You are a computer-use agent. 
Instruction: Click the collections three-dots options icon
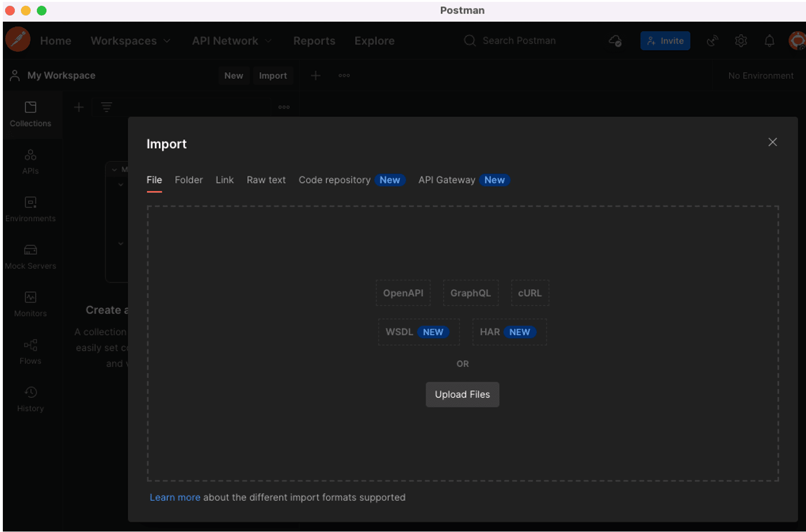tap(284, 107)
